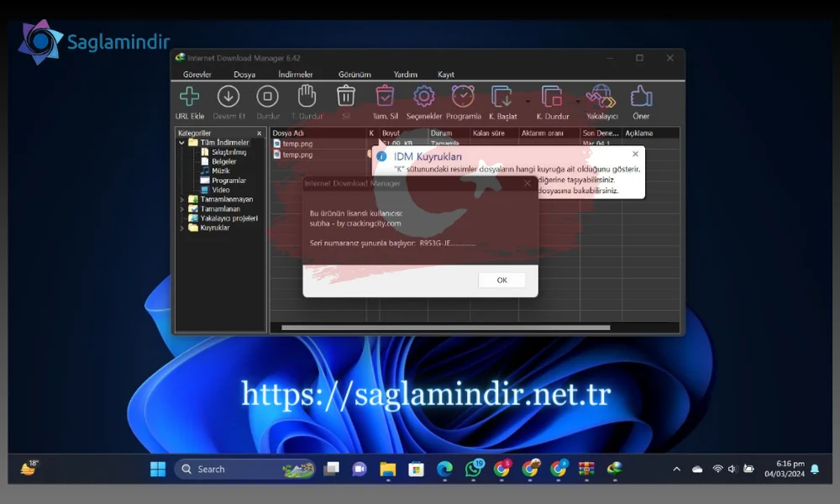This screenshot has width=840, height=504.
Task: Select the Yakalayıcı projeleri tree item
Action: tap(228, 218)
